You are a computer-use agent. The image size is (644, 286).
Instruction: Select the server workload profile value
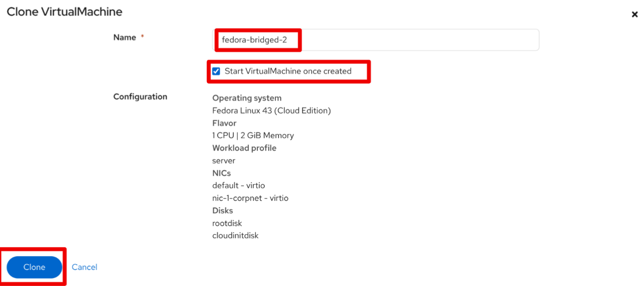pos(224,161)
